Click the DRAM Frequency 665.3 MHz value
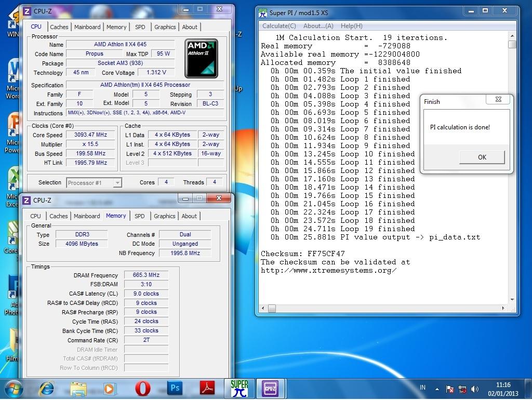 (146, 275)
